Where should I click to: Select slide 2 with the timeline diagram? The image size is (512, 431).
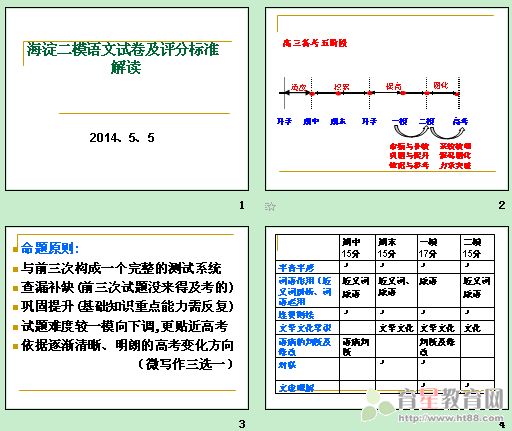pos(387,99)
